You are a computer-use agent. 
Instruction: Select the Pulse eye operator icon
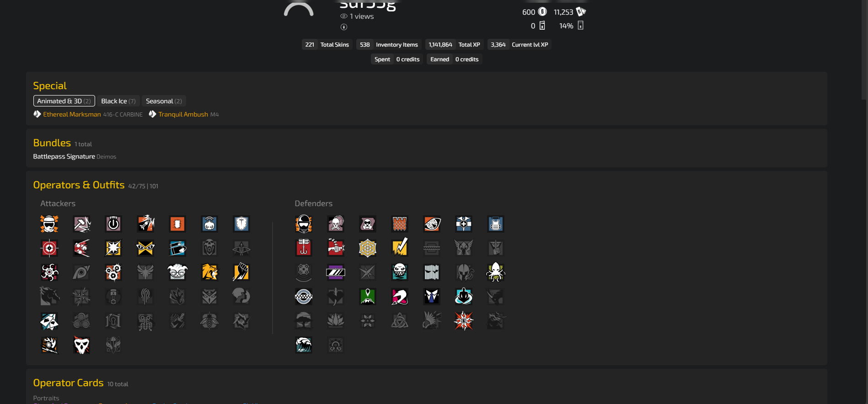click(432, 224)
